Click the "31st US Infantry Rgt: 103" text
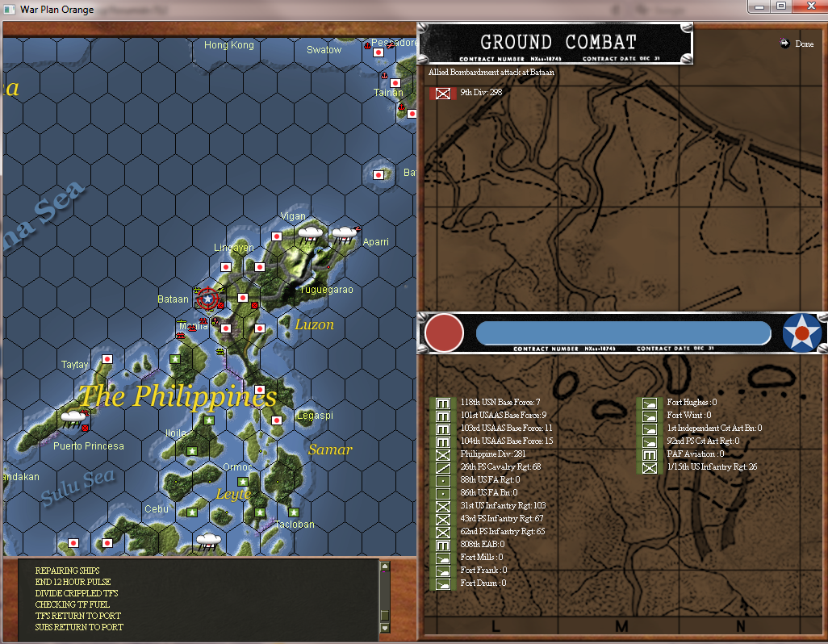Screen dimensions: 828x644 coord(503,506)
